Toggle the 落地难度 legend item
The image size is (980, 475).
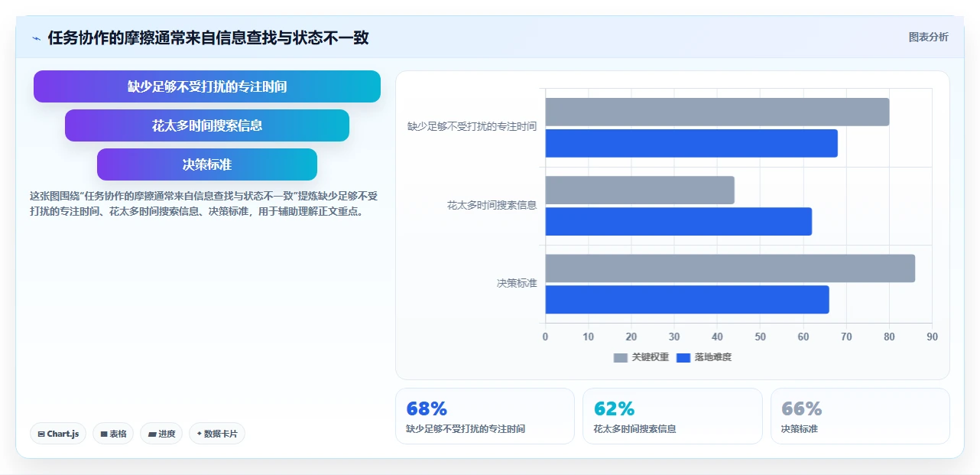704,357
